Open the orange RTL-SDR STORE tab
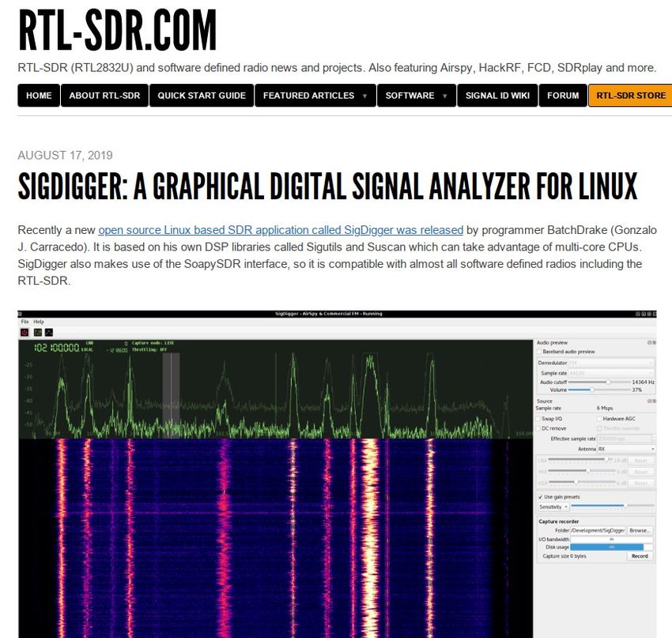This screenshot has width=672, height=638. [630, 96]
